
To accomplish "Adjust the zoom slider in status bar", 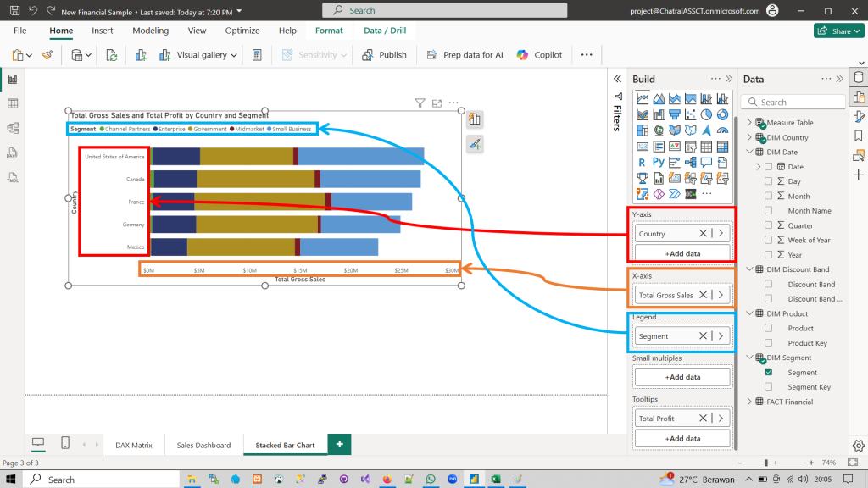I will [766, 463].
